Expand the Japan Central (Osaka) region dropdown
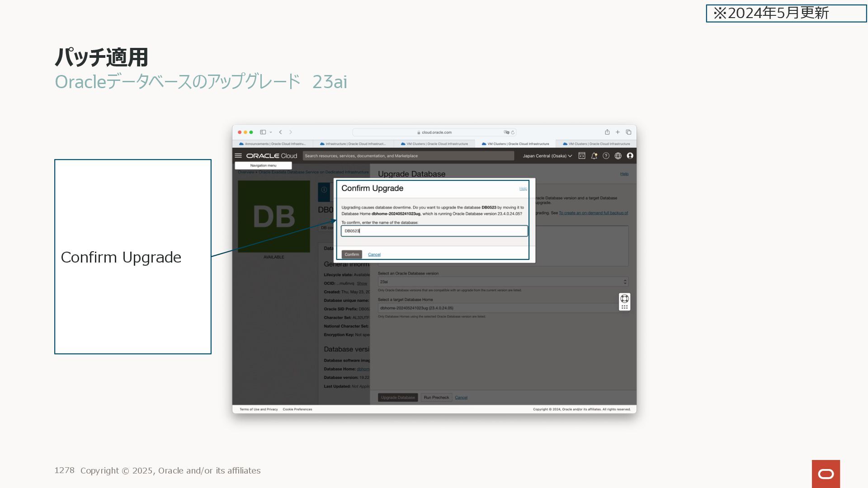The width and height of the screenshot is (868, 488). [x=547, y=156]
